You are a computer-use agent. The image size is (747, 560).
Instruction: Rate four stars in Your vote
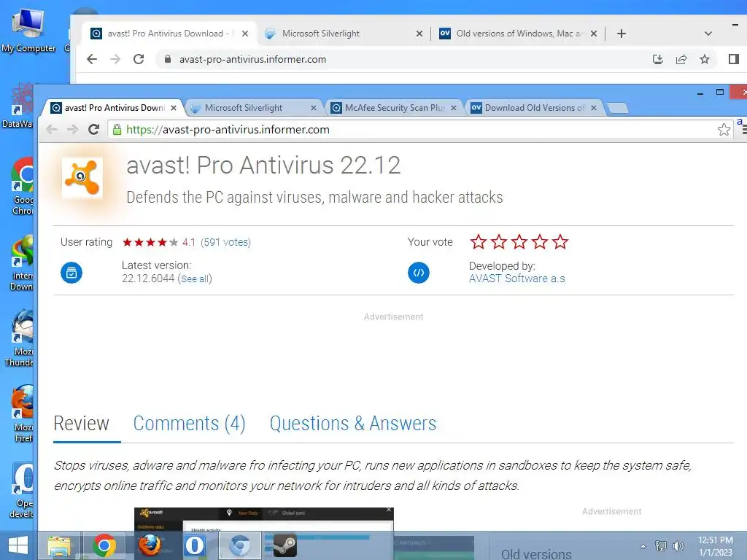540,242
